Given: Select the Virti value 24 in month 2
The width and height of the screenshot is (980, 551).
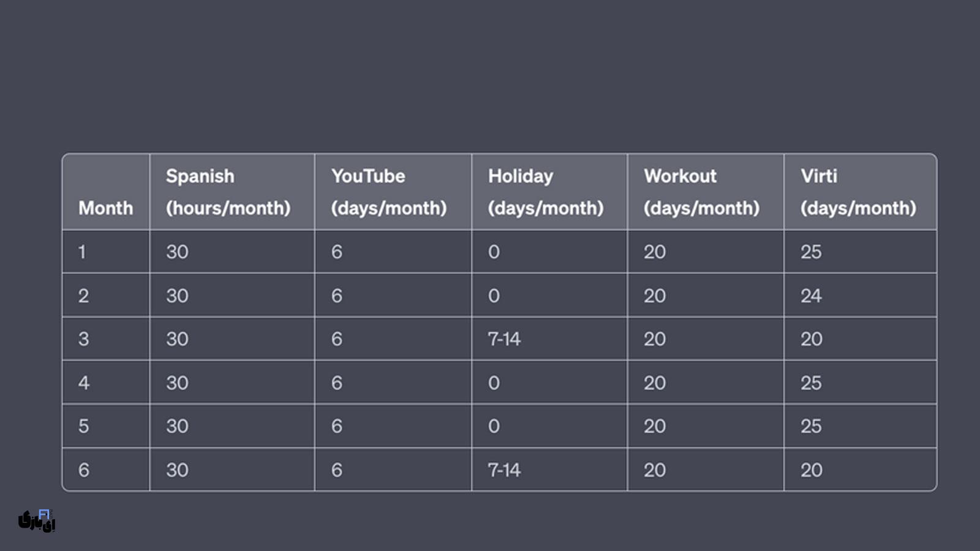Looking at the screenshot, I should click(811, 296).
